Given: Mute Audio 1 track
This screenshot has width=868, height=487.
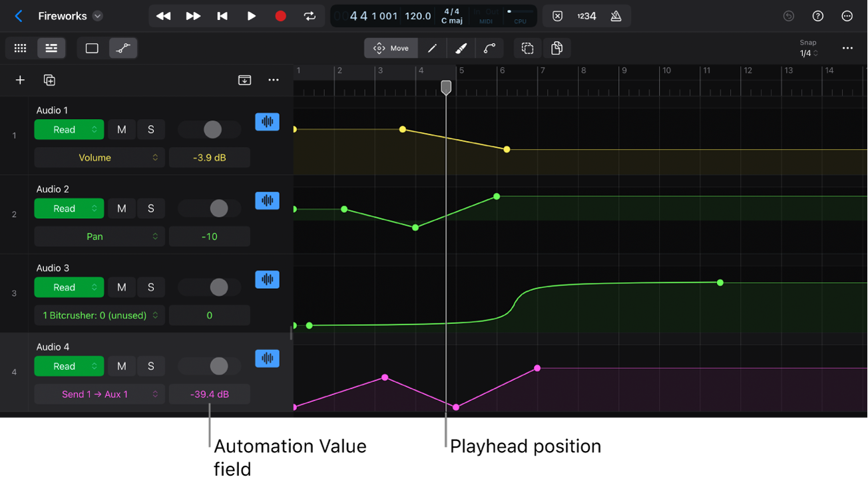Looking at the screenshot, I should pyautogui.click(x=121, y=130).
